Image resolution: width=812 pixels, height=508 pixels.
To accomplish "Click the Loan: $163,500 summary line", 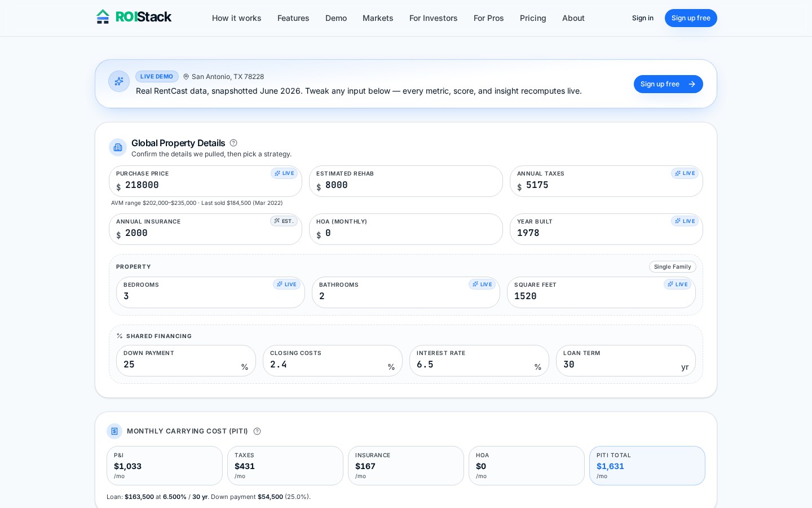I will (209, 497).
